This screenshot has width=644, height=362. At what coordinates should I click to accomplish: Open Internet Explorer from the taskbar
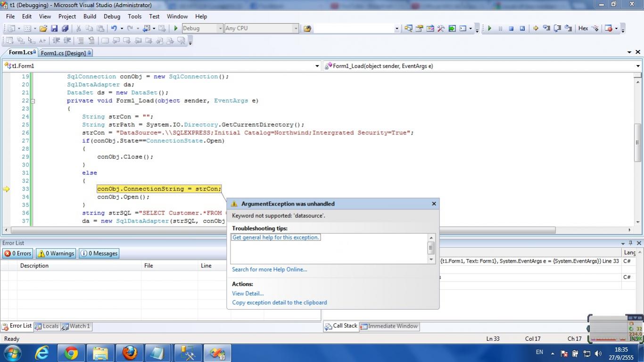pos(42,353)
